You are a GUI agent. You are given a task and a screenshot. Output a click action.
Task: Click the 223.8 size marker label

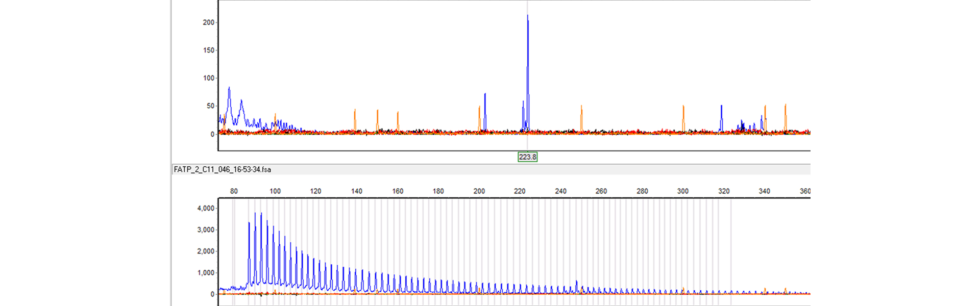[527, 157]
